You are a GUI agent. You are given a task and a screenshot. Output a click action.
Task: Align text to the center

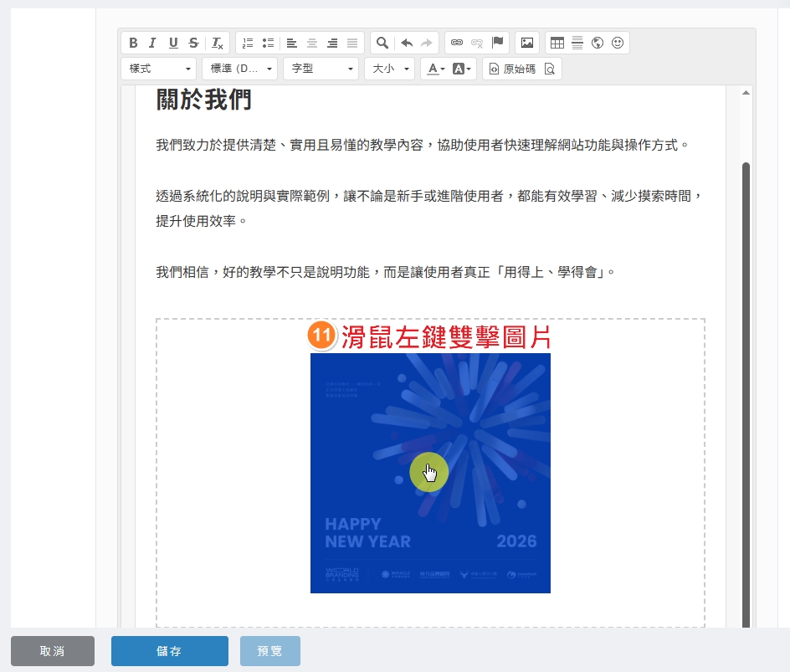click(312, 43)
